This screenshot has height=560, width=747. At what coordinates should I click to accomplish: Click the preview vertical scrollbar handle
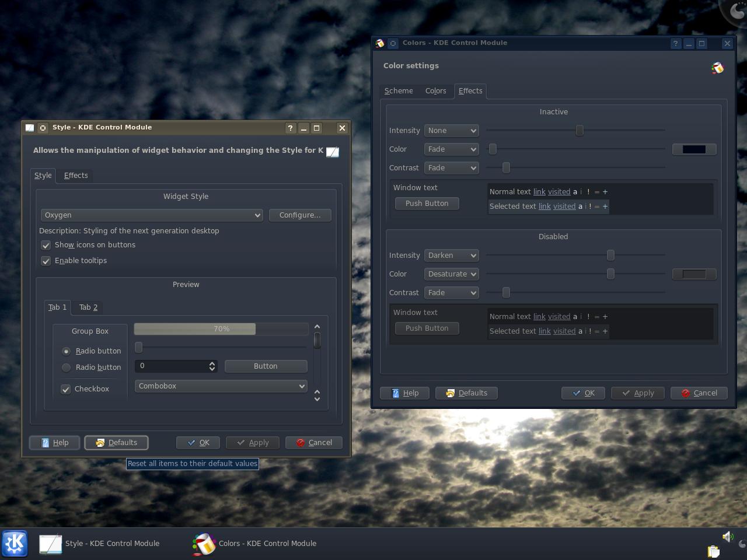(317, 341)
